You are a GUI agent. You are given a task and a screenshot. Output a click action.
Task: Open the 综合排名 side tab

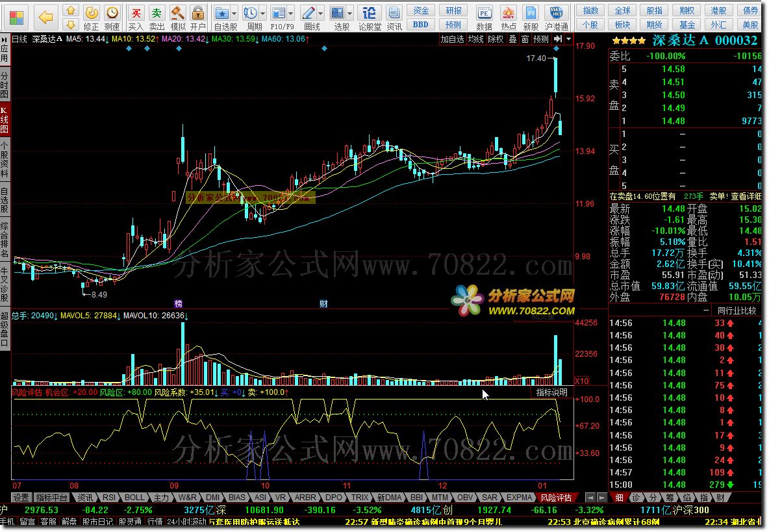5,240
